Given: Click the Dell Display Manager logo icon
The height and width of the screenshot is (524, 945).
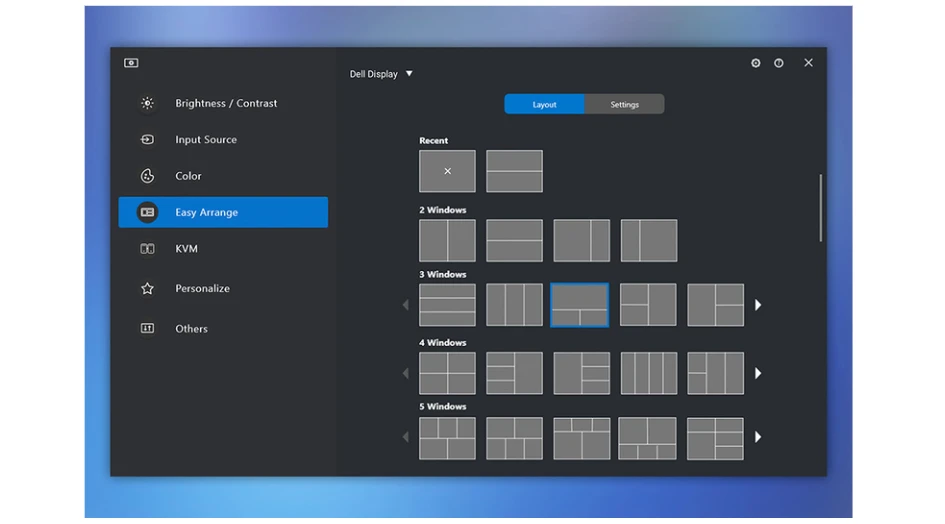Looking at the screenshot, I should [x=131, y=63].
